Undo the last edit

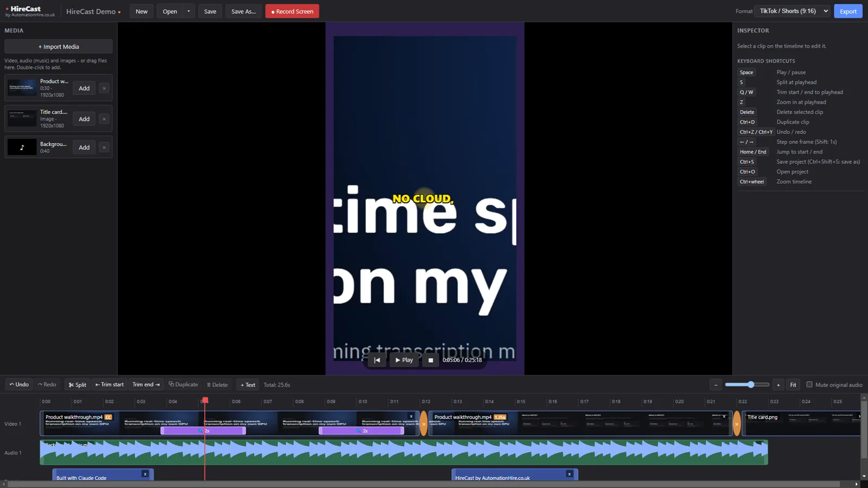click(x=19, y=385)
